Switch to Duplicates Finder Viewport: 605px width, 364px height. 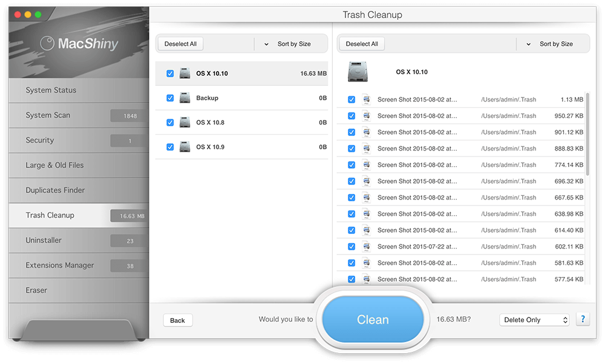[x=79, y=190]
